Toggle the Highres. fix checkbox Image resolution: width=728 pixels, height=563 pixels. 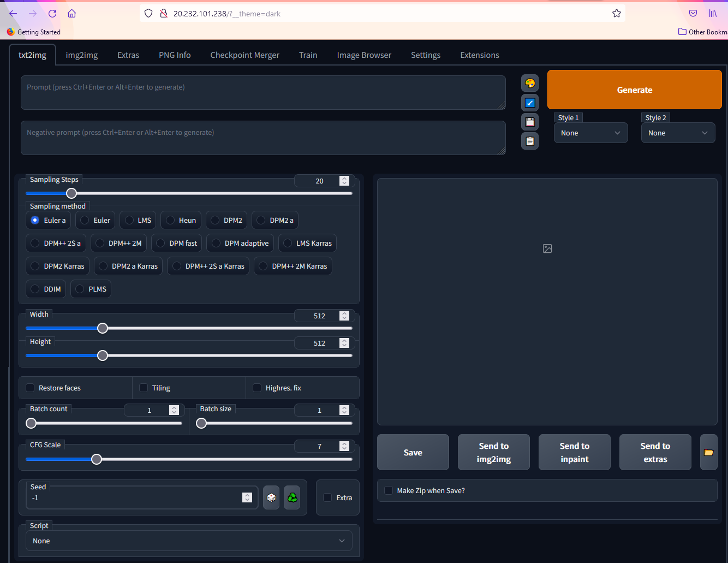pos(257,388)
